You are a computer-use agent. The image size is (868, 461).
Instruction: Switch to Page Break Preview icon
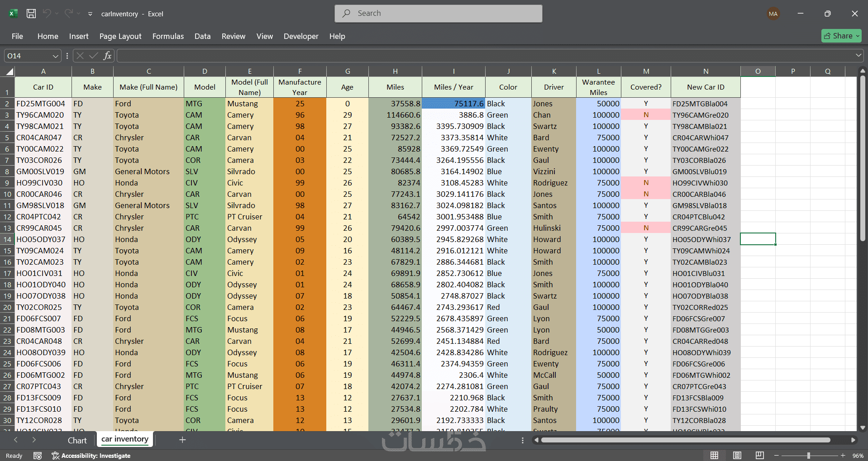pyautogui.click(x=759, y=456)
